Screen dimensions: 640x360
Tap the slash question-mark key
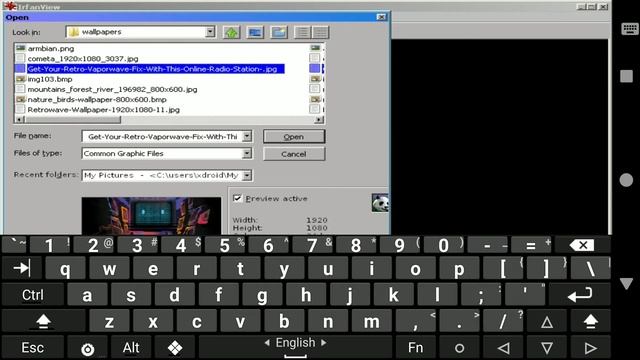(503, 321)
